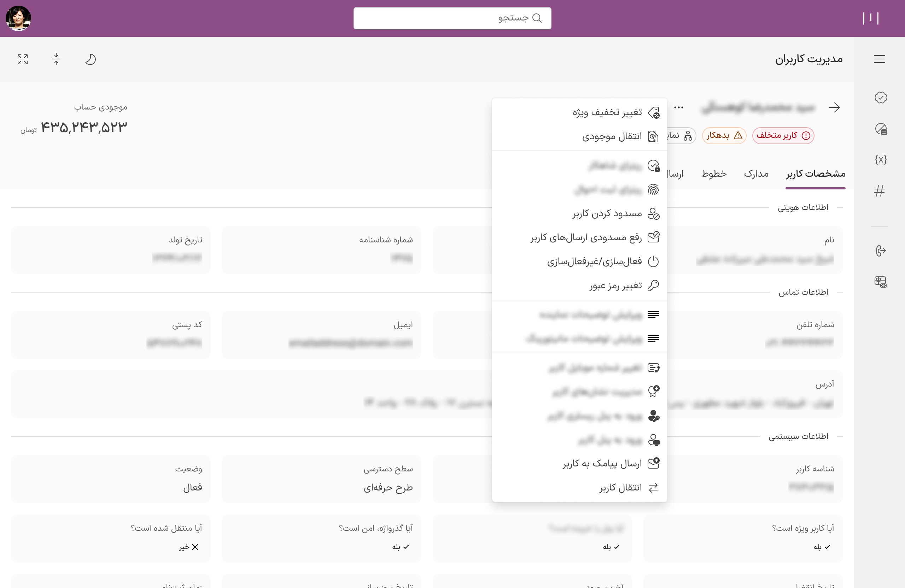
Task: Choose رفع مسدودی ارسال‌های کاربر menu item
Action: coord(579,237)
